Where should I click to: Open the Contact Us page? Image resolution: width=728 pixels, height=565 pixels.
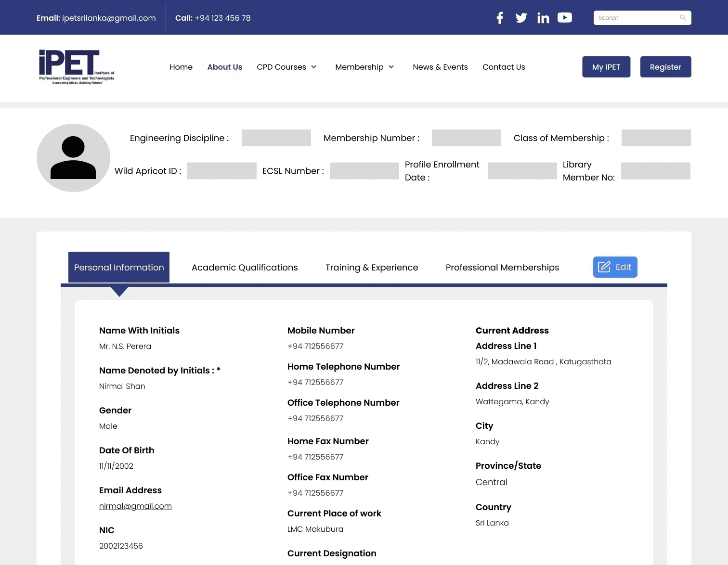(504, 67)
